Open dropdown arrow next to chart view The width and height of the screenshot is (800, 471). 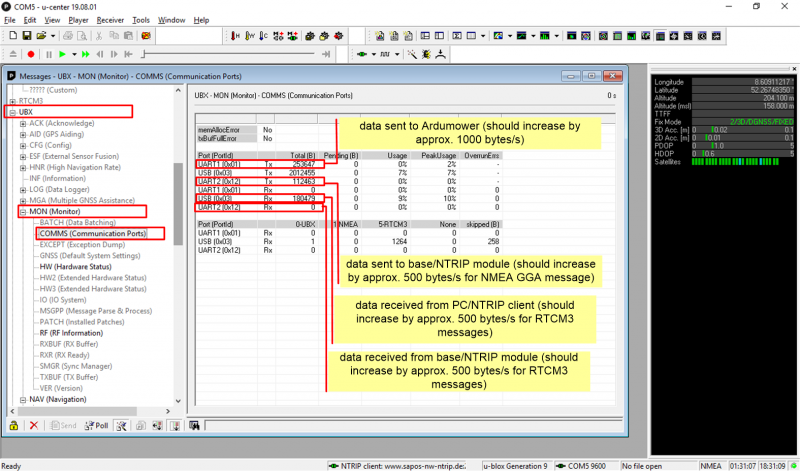click(x=510, y=36)
